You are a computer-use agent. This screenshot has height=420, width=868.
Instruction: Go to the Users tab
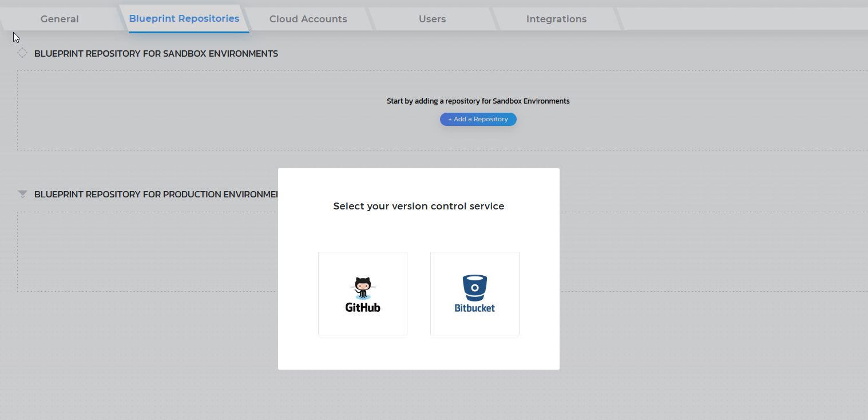432,19
